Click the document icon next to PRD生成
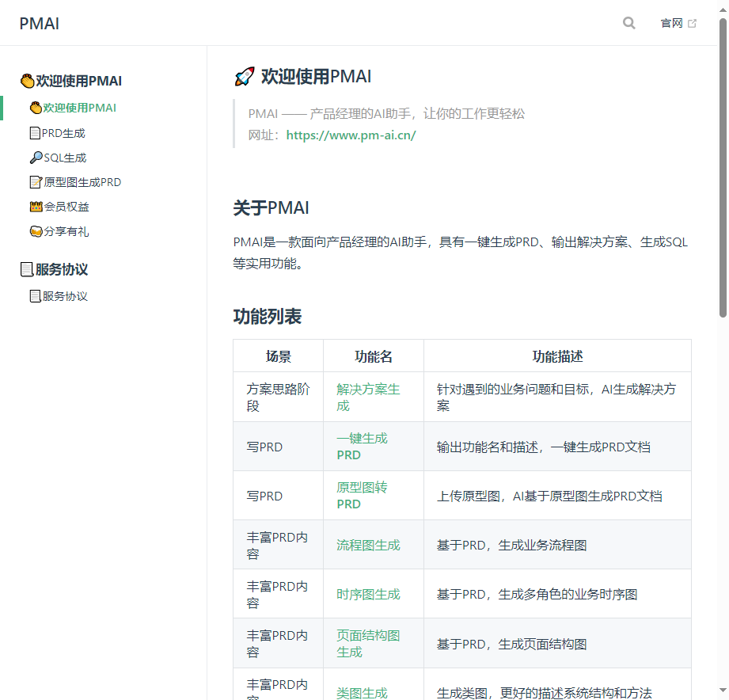Viewport: 729px width, 700px height. click(35, 134)
